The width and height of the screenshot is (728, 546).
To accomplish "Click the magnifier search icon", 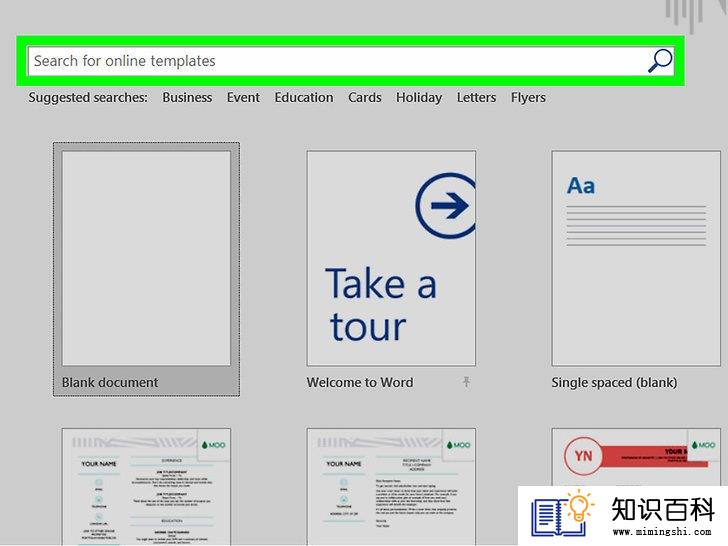I will (x=660, y=61).
